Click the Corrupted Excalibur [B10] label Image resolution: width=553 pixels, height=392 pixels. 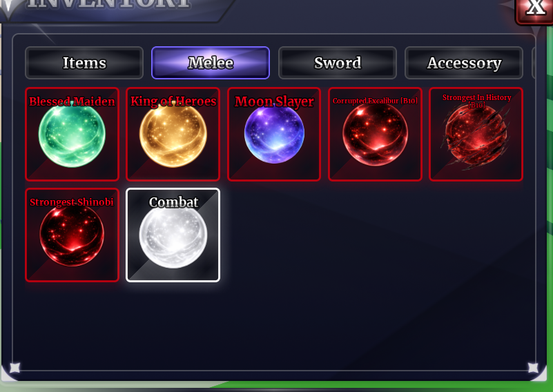pos(375,101)
